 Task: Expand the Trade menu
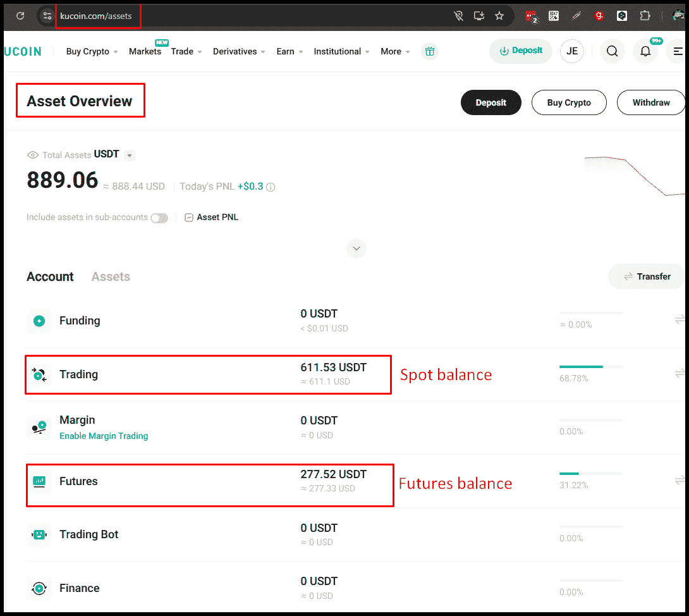tap(186, 51)
